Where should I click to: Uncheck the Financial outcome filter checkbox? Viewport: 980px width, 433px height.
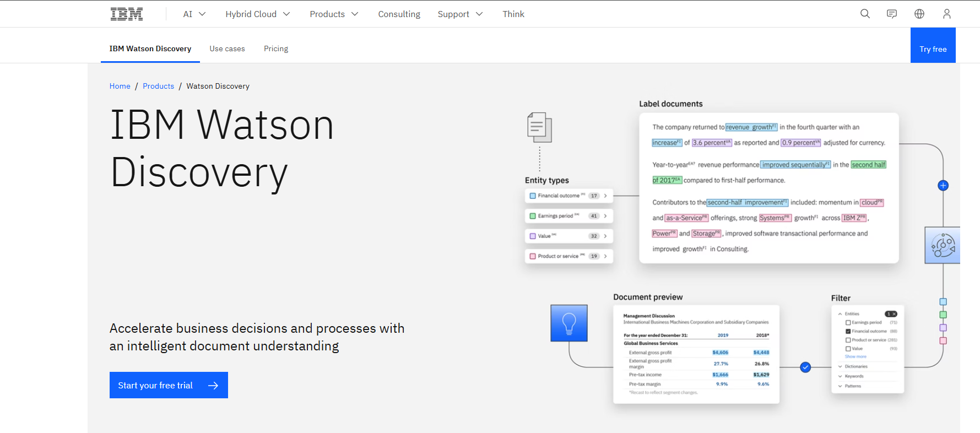[848, 332]
